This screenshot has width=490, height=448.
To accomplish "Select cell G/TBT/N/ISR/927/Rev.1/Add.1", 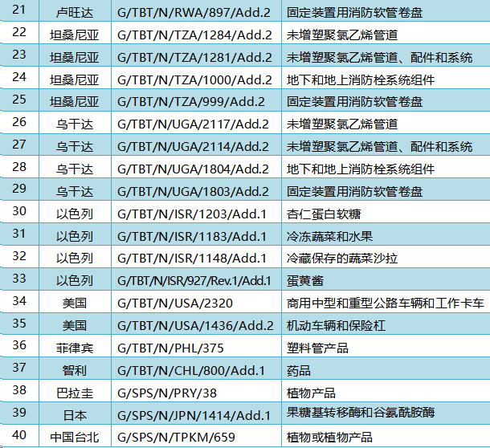I will pyautogui.click(x=196, y=279).
